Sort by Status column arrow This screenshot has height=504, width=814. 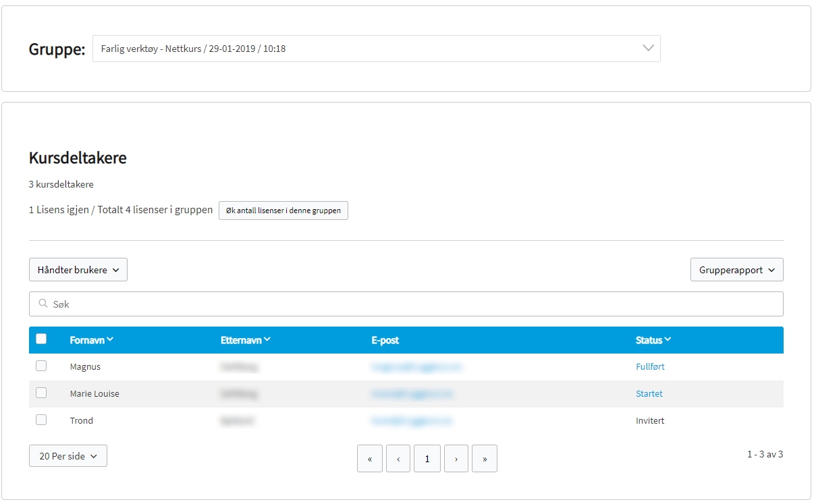(668, 340)
